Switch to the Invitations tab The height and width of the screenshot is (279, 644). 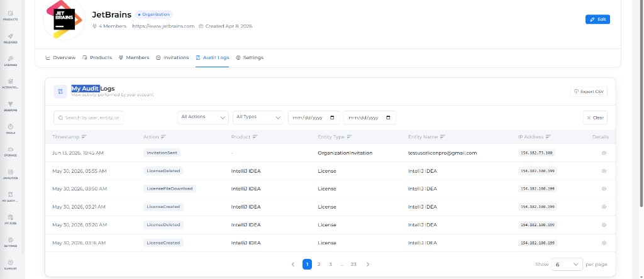point(172,57)
